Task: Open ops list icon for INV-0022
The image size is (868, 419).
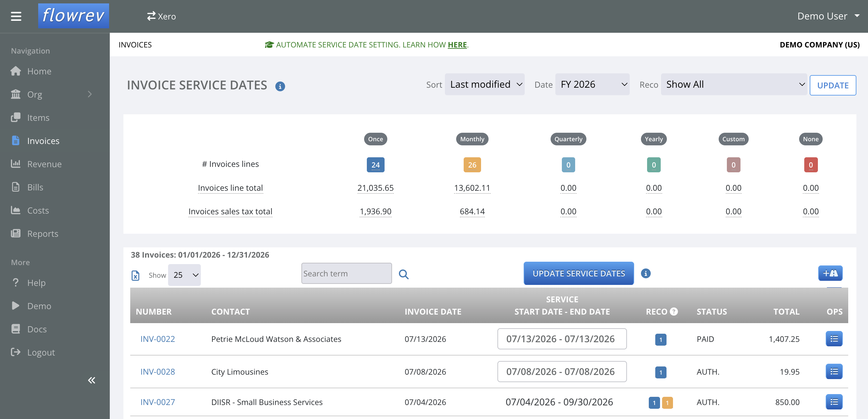Action: (834, 339)
